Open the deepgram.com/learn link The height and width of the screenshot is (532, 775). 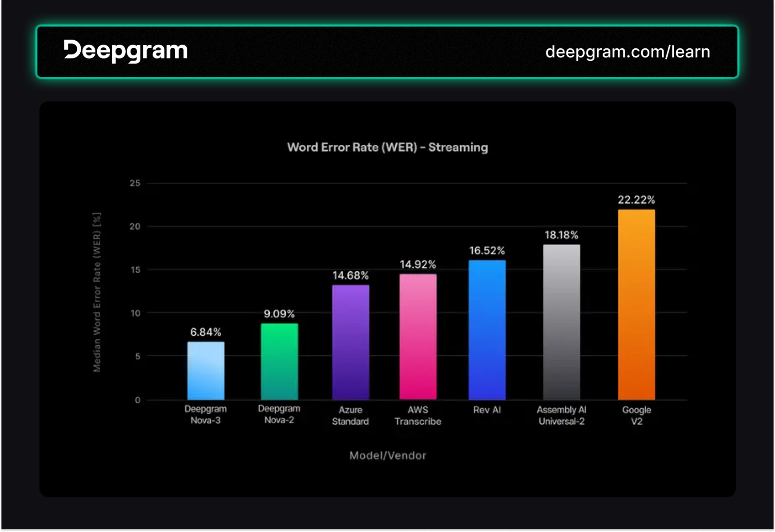[628, 52]
